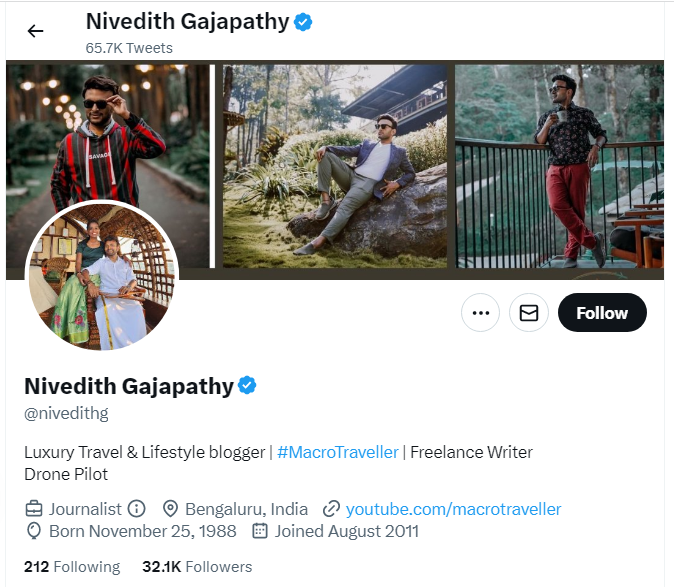Viewport: 674px width, 587px height.
Task: Click the envelope message icon
Action: click(x=529, y=313)
